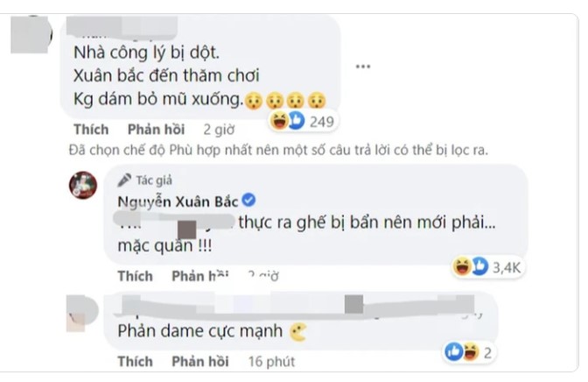This screenshot has width=588, height=382.
Task: Click the blurred avatar of first commenter
Action: click(x=31, y=34)
